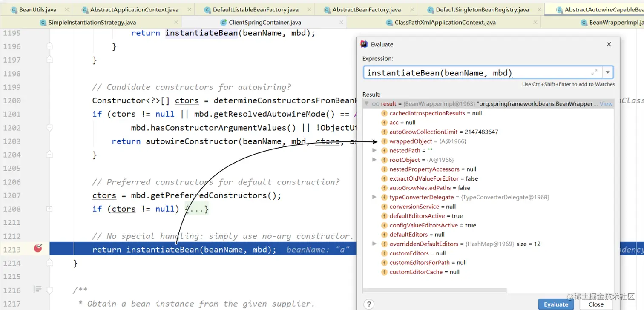This screenshot has width=644, height=310.
Task: Expand the nestedPath node
Action: pos(374,150)
